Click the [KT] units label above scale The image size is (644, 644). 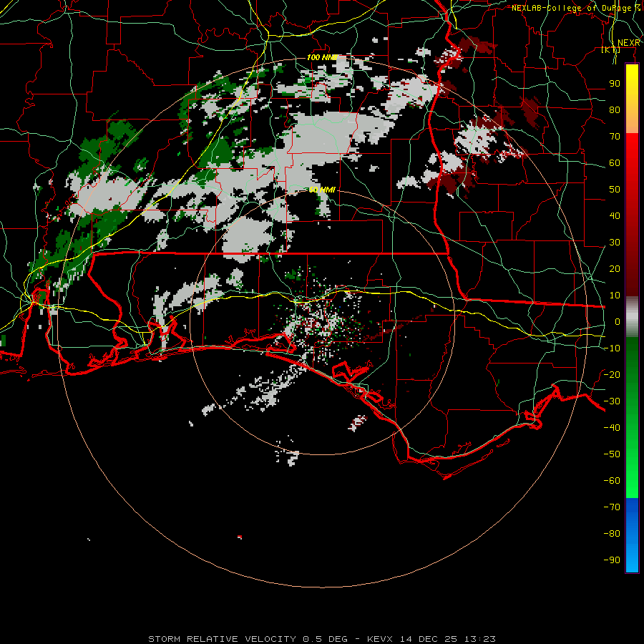pos(610,50)
